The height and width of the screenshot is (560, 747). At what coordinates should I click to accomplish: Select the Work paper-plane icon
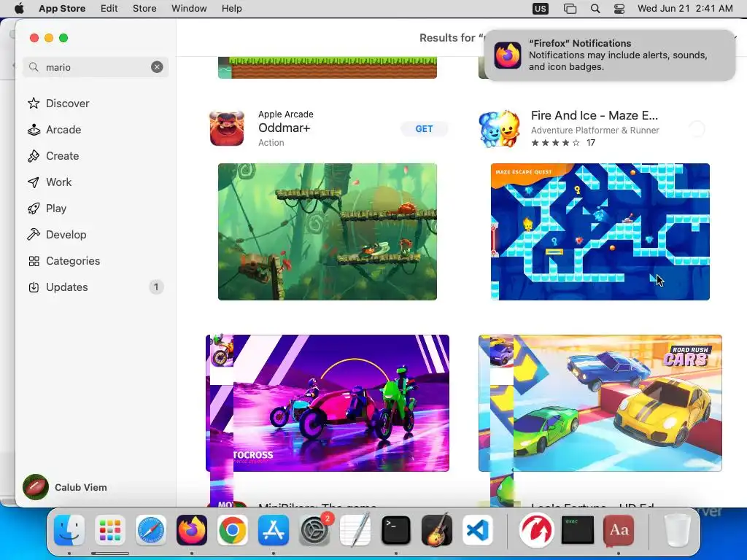34,182
